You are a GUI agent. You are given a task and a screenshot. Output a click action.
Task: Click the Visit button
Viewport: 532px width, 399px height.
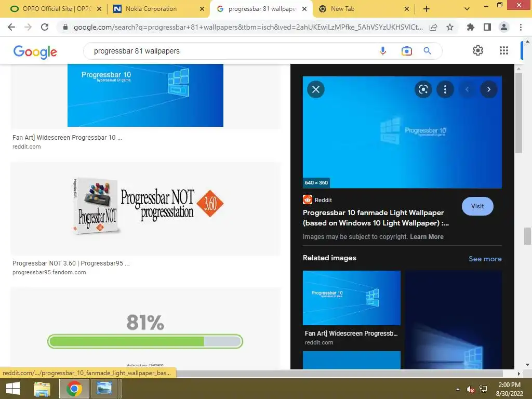[477, 206]
